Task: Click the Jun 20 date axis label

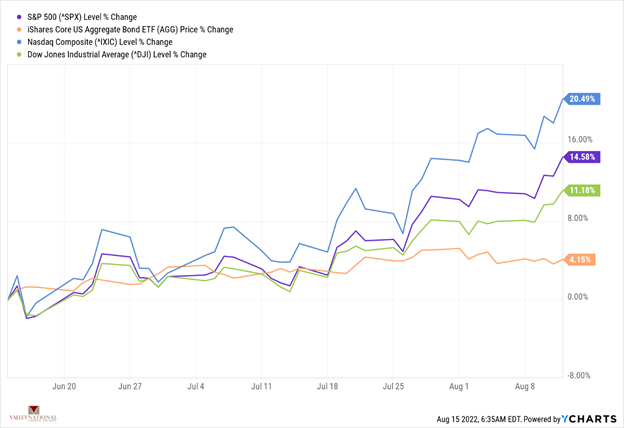Action: (64, 385)
